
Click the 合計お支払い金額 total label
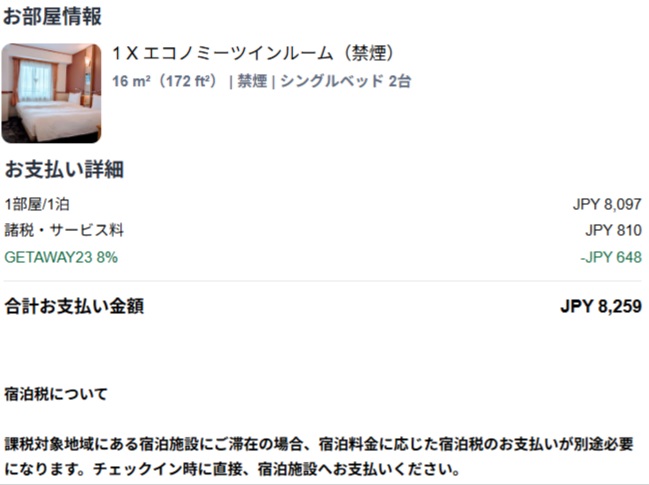coord(75,307)
